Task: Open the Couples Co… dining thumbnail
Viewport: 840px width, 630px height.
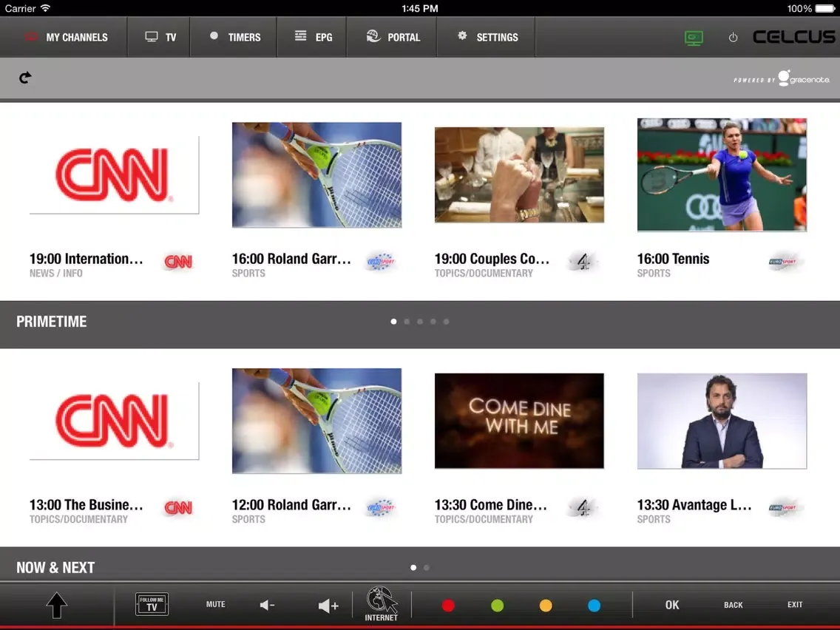Action: pos(519,175)
